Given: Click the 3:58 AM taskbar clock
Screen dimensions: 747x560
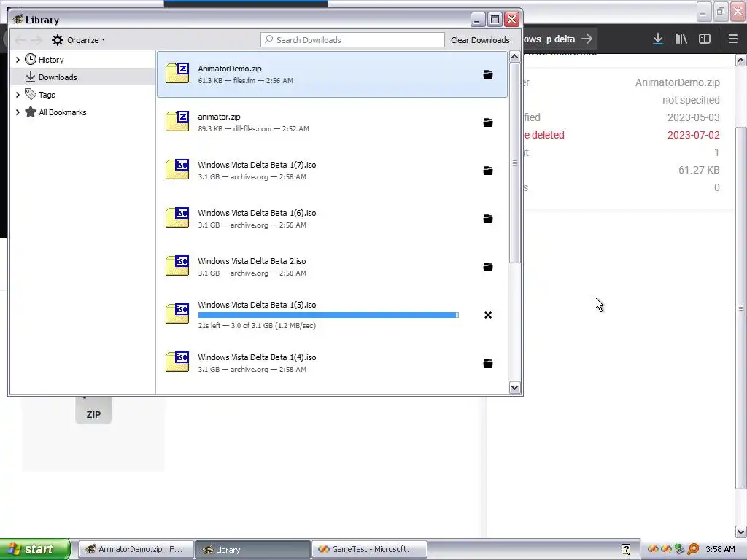Looking at the screenshot, I should [x=720, y=549].
